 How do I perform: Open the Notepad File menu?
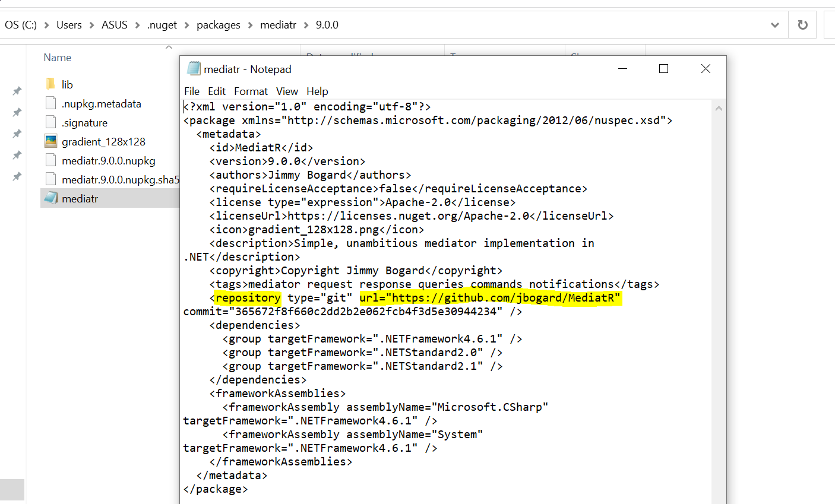[192, 91]
